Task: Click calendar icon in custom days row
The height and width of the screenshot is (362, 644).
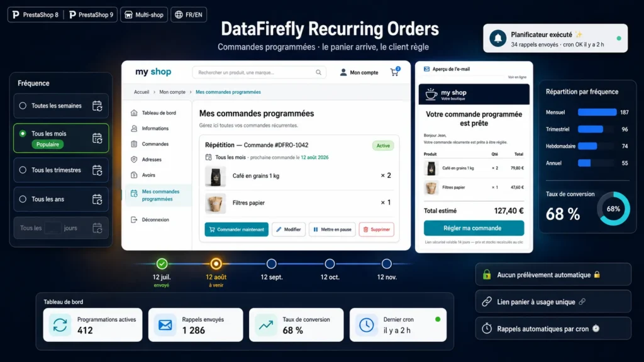Action: click(97, 228)
